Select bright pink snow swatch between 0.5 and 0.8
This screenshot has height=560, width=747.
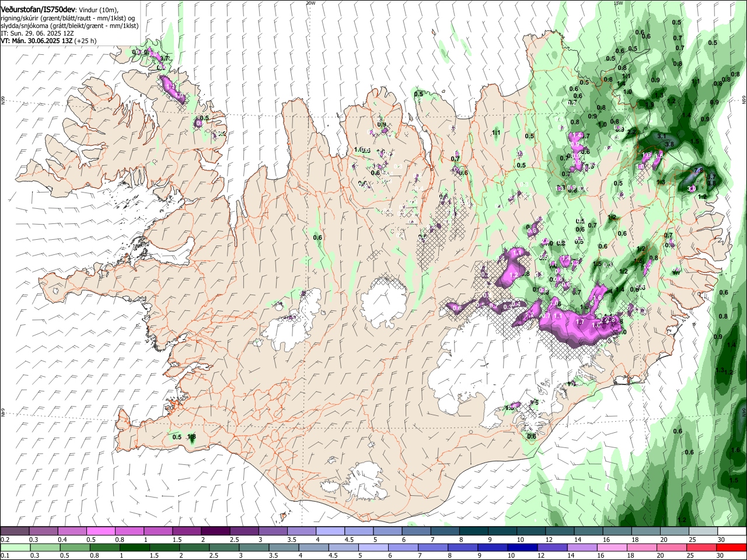pos(100,531)
